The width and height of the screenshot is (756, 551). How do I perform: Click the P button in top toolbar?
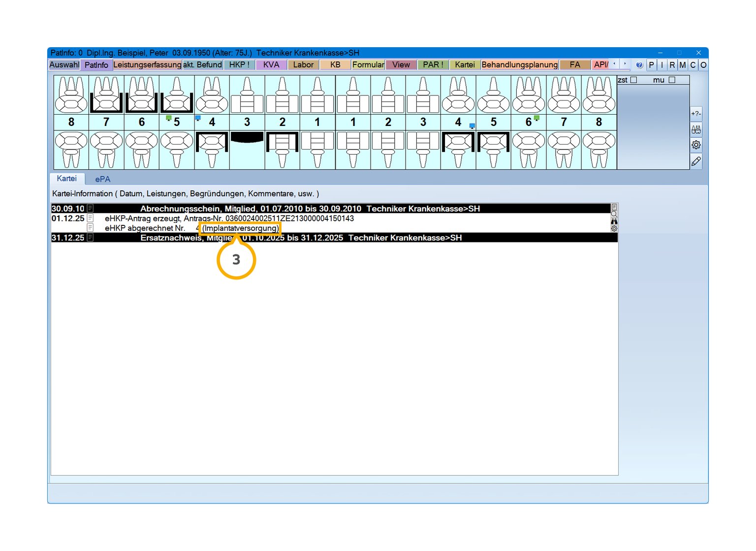651,65
